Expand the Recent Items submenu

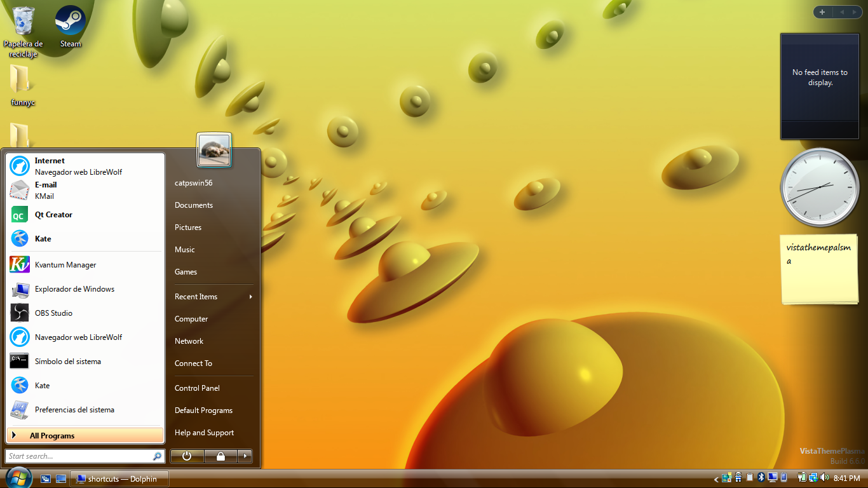click(213, 297)
